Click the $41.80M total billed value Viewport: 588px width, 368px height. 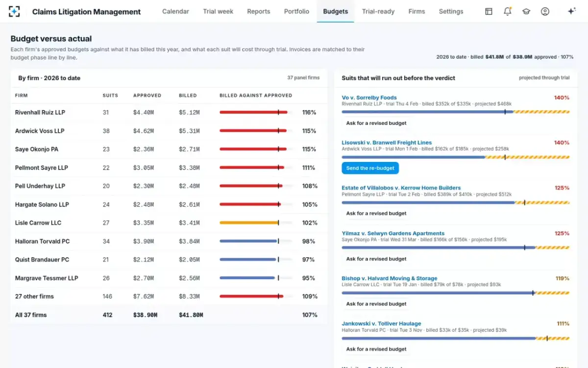tap(191, 315)
